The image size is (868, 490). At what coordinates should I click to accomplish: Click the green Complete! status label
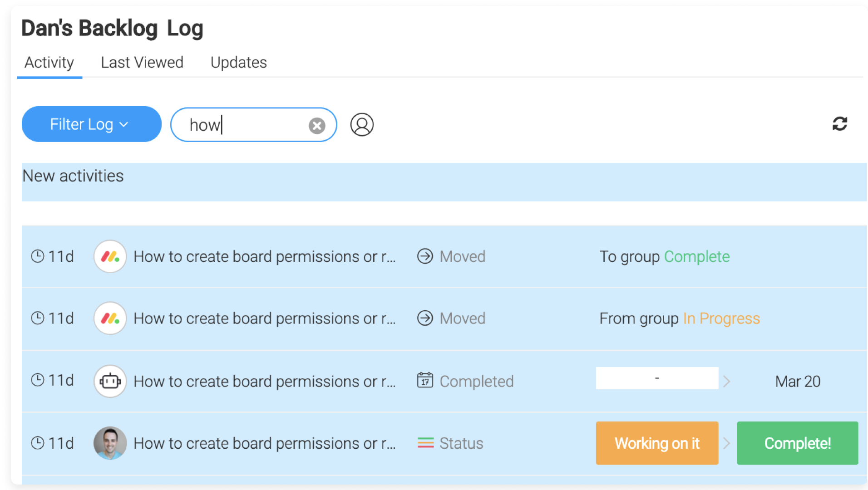click(798, 443)
